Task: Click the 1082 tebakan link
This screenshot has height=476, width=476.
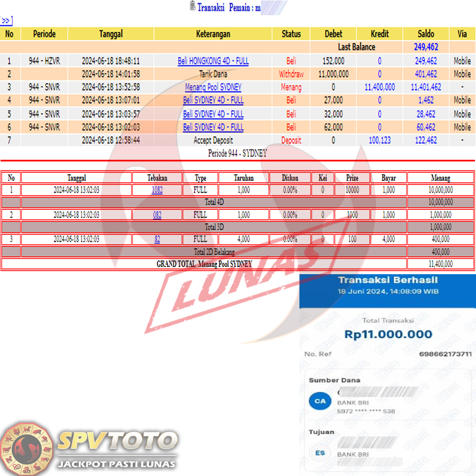Action: pyautogui.click(x=157, y=190)
